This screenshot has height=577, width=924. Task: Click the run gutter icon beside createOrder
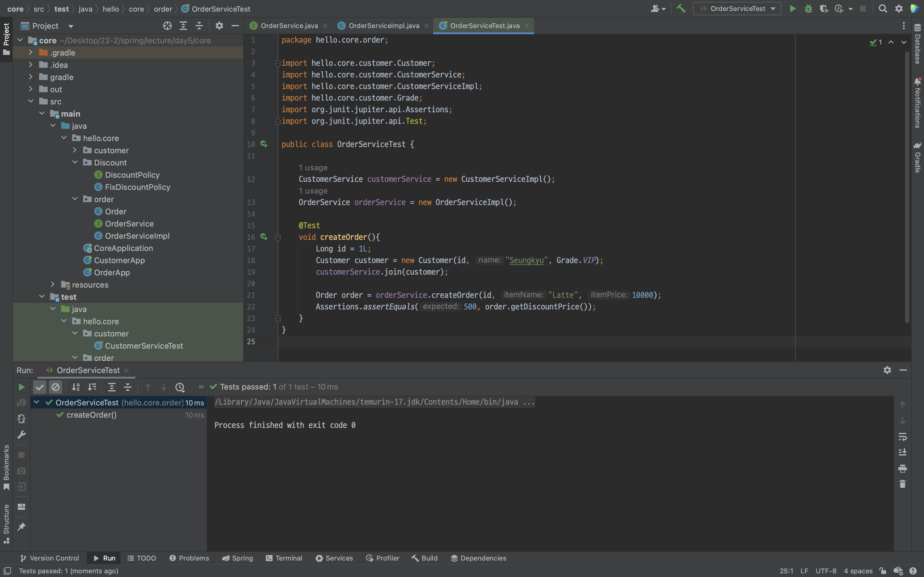(x=264, y=237)
